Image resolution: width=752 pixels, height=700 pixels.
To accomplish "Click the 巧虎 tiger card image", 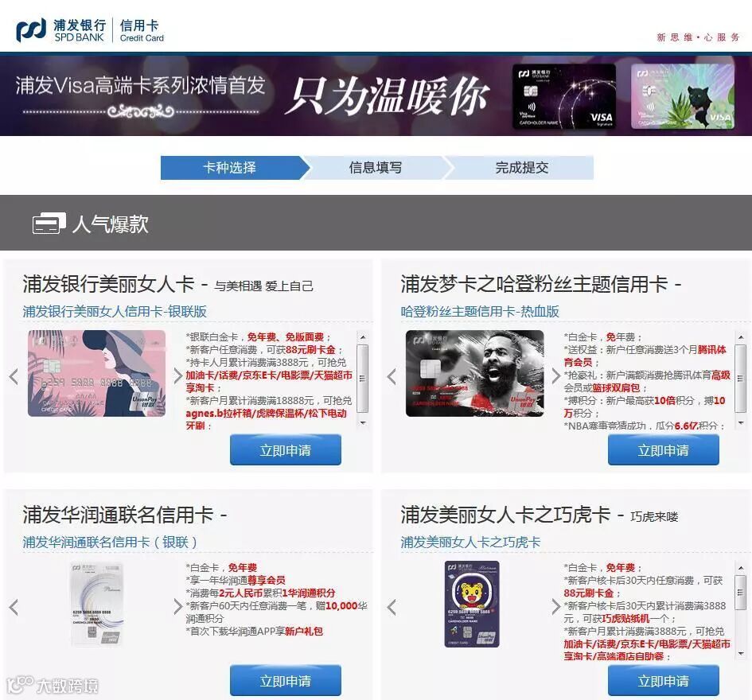I will pyautogui.click(x=472, y=604).
